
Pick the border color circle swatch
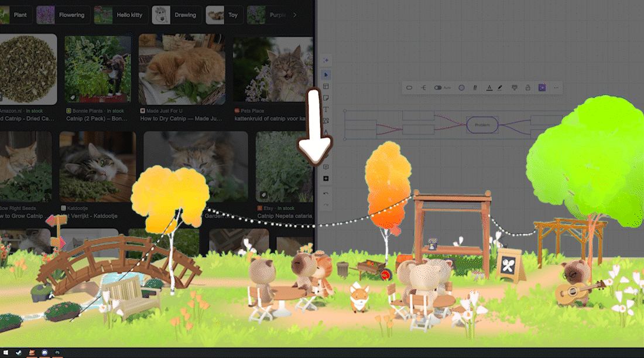(461, 88)
